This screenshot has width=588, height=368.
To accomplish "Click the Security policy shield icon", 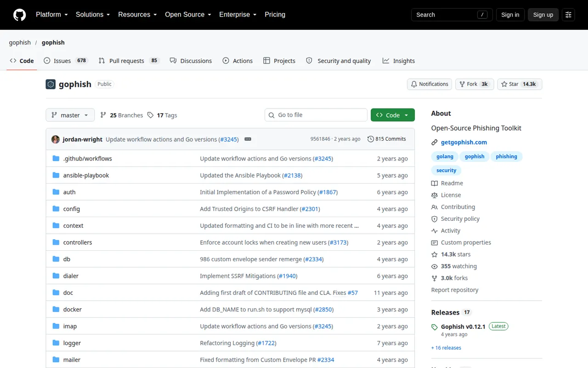I will [435, 219].
